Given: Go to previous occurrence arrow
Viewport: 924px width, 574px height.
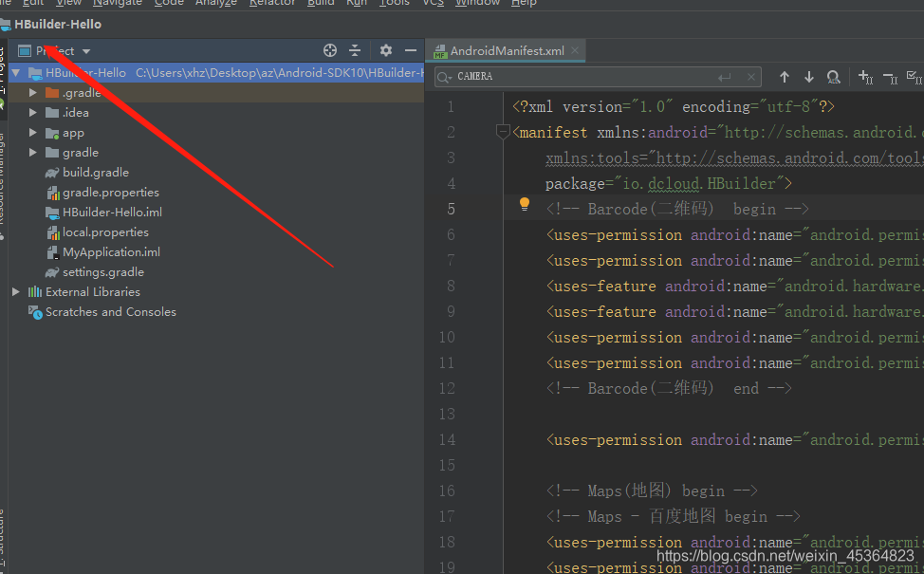Looking at the screenshot, I should click(x=785, y=77).
